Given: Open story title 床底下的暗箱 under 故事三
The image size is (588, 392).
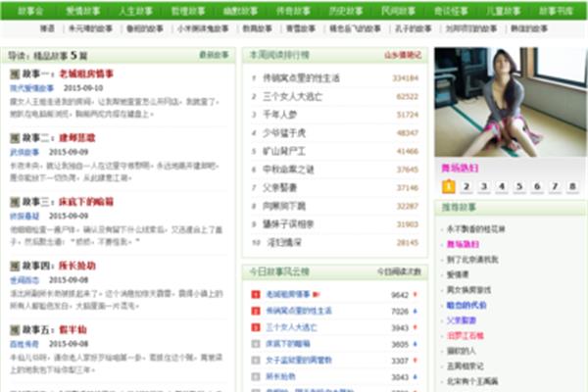Looking at the screenshot, I should click(86, 202).
